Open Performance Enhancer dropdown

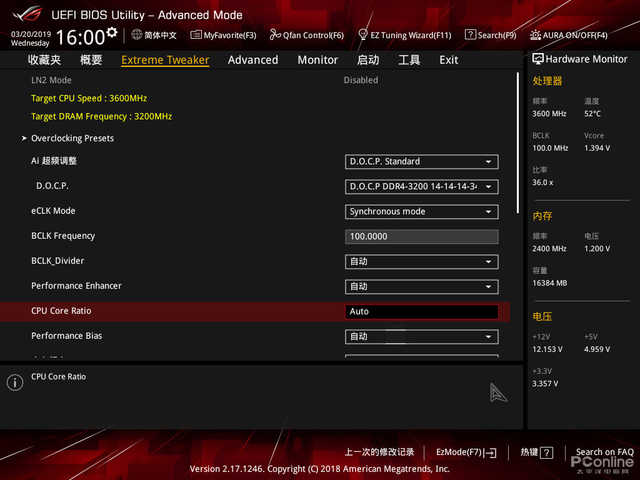click(x=421, y=287)
